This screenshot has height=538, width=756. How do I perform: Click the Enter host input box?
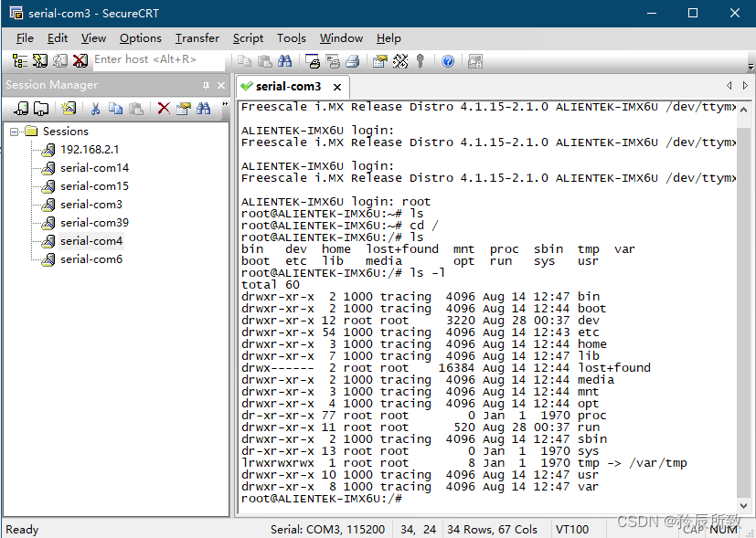pos(159,59)
